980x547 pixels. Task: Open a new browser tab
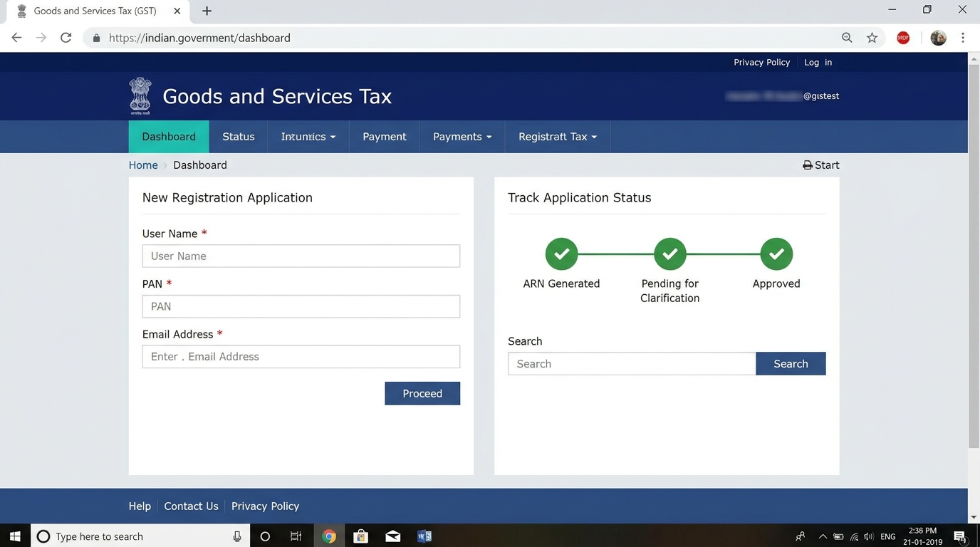(207, 11)
